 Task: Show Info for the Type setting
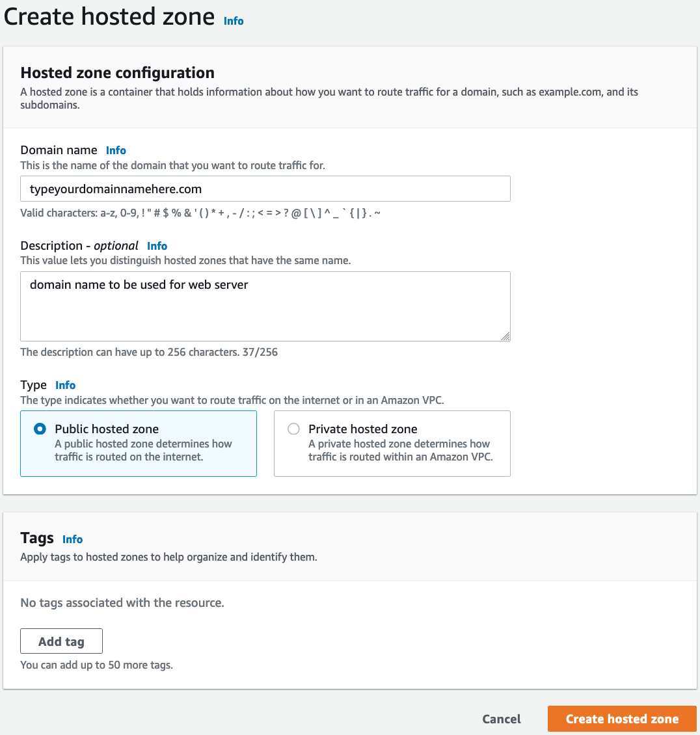coord(66,385)
